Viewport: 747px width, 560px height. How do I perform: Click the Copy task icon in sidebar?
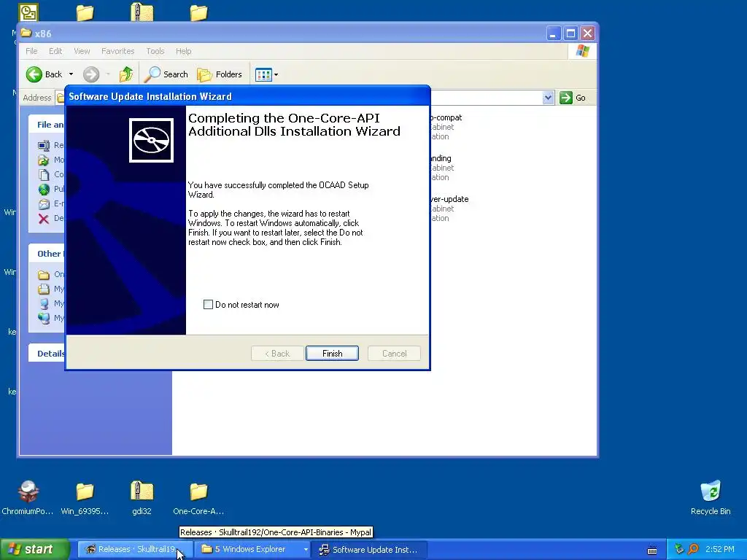[x=44, y=175]
